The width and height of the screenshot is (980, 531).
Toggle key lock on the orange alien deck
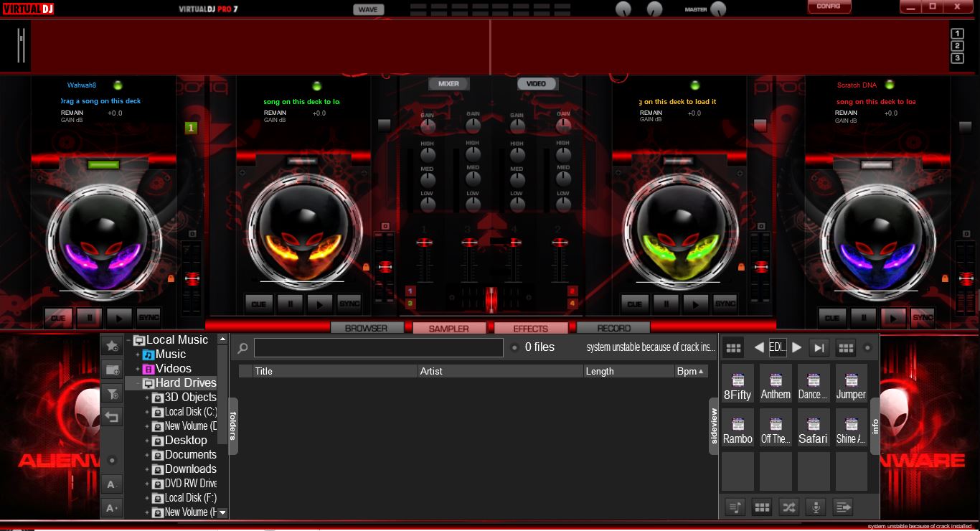366,267
